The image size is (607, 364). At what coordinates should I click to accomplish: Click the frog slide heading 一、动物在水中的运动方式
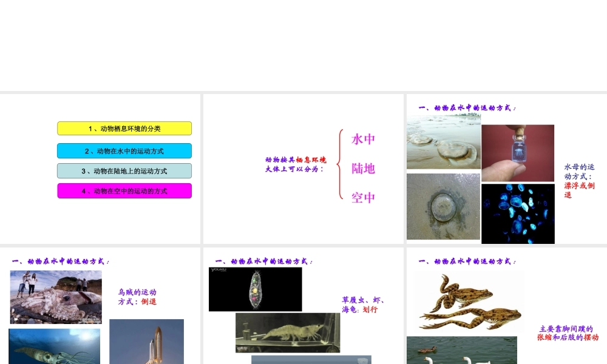coord(467,261)
